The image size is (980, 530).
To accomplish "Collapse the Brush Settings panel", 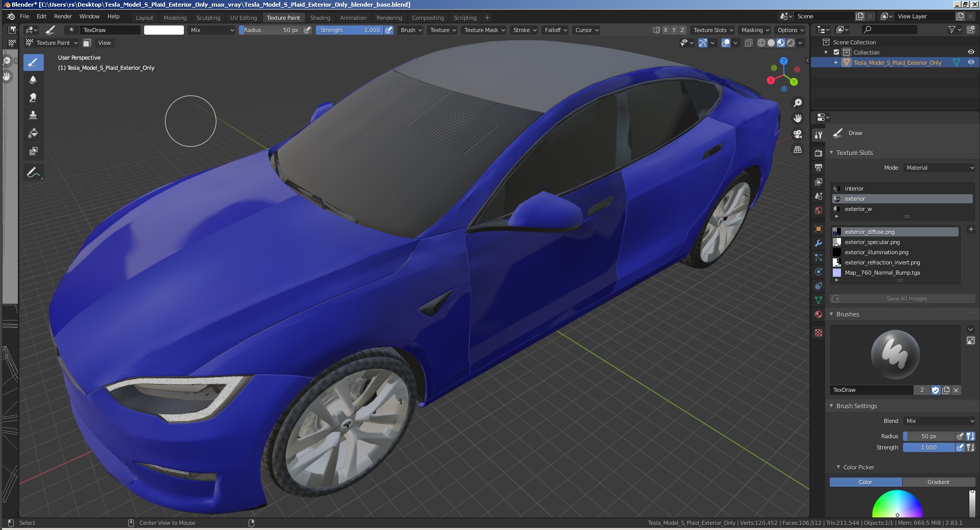I will coord(831,406).
